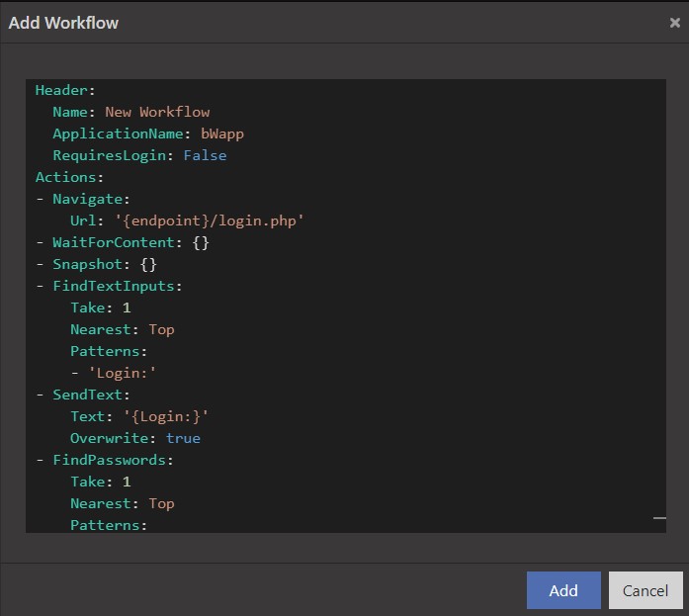
Task: Click the 'true' Overwrite value
Action: coord(183,438)
